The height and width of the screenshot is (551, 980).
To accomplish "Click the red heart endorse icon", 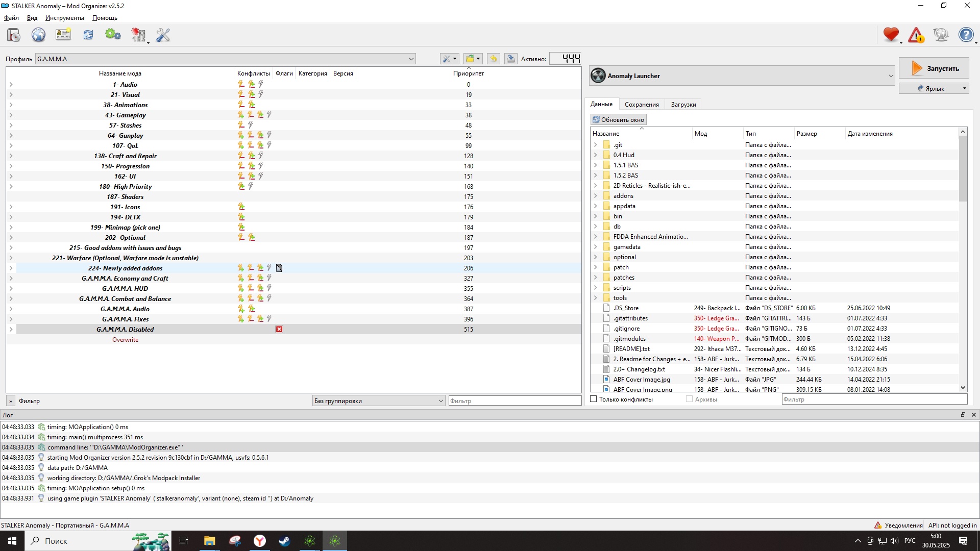I will [x=891, y=35].
